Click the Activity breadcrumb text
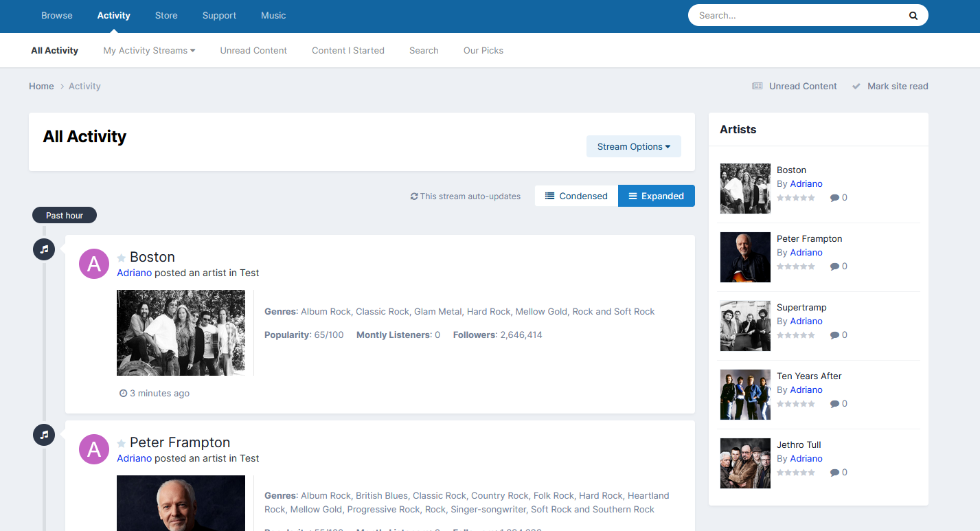This screenshot has width=980, height=531. click(84, 86)
